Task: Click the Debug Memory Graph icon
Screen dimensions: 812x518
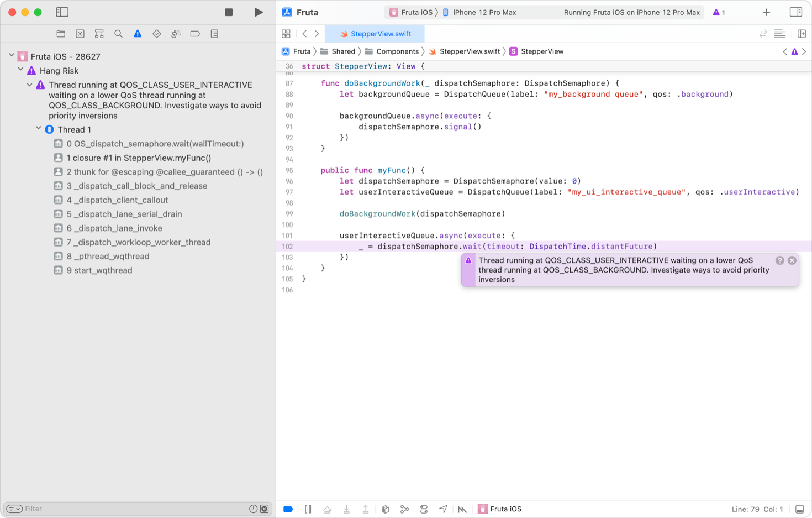Action: point(404,509)
